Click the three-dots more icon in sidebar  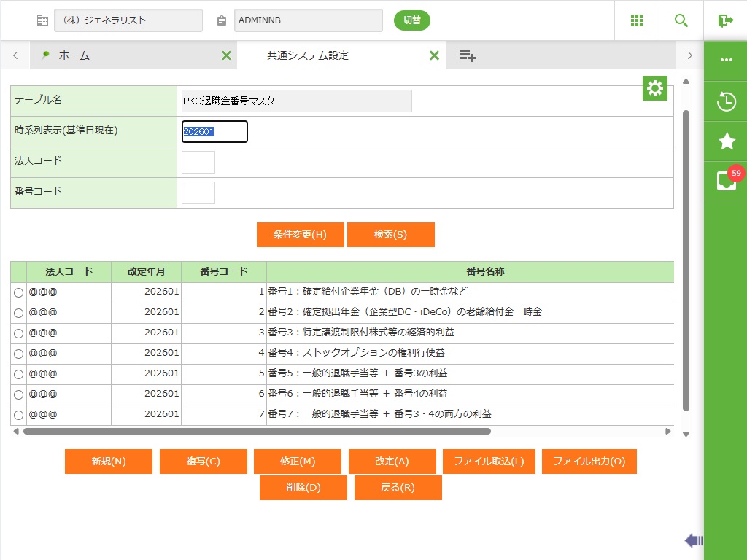tap(726, 61)
